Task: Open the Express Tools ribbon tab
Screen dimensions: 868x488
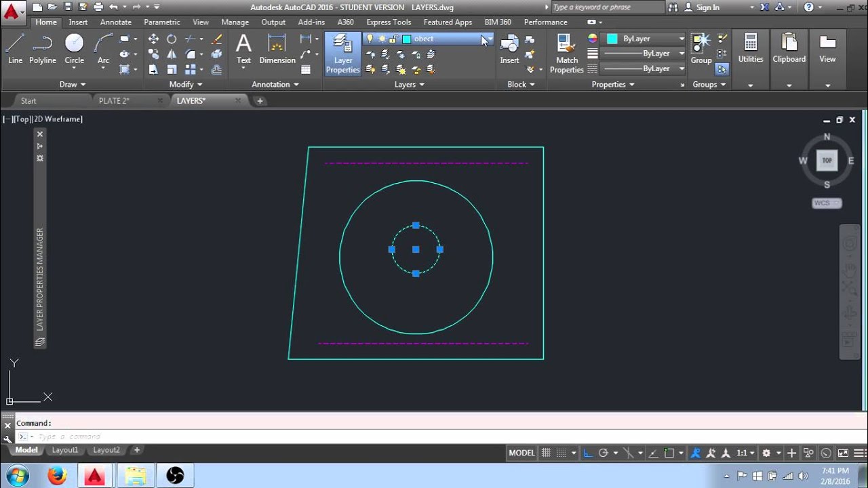Action: [x=389, y=22]
